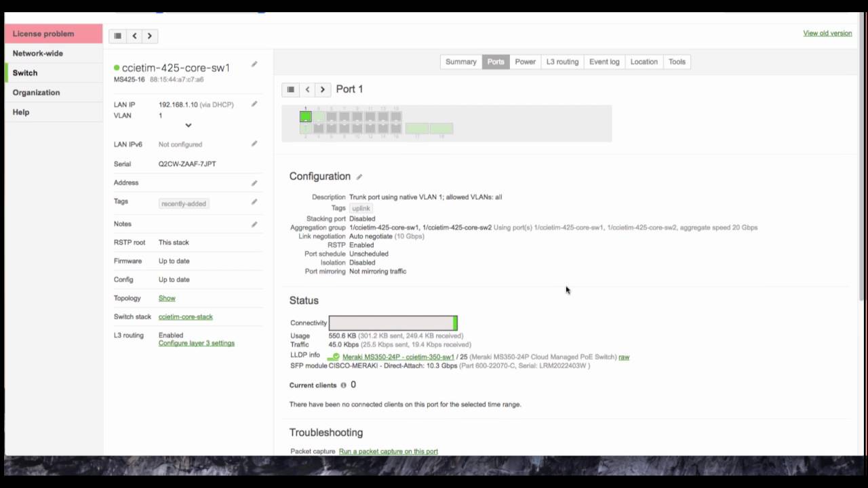Select the LAN IP 192.168.1.10 text

[178, 105]
